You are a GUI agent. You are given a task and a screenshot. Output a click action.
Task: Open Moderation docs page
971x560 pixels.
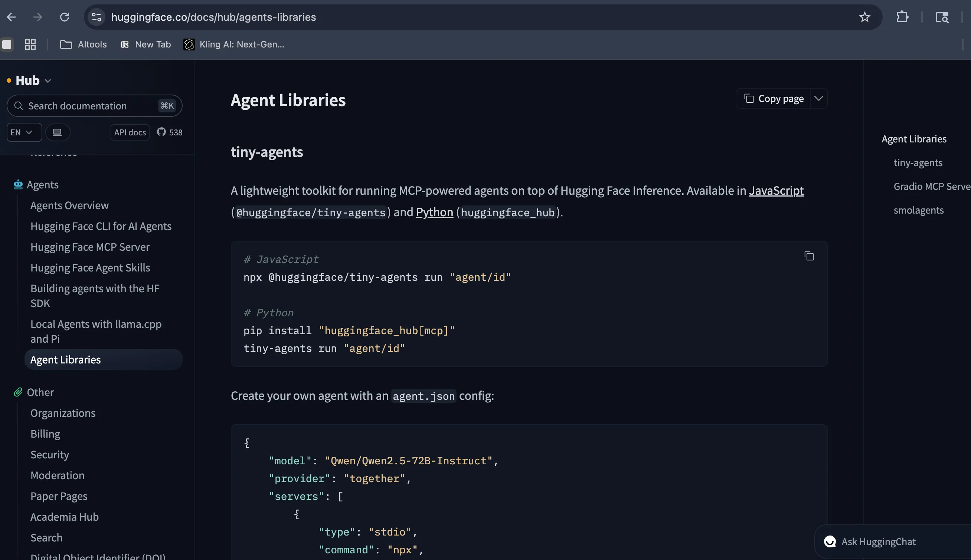(57, 475)
